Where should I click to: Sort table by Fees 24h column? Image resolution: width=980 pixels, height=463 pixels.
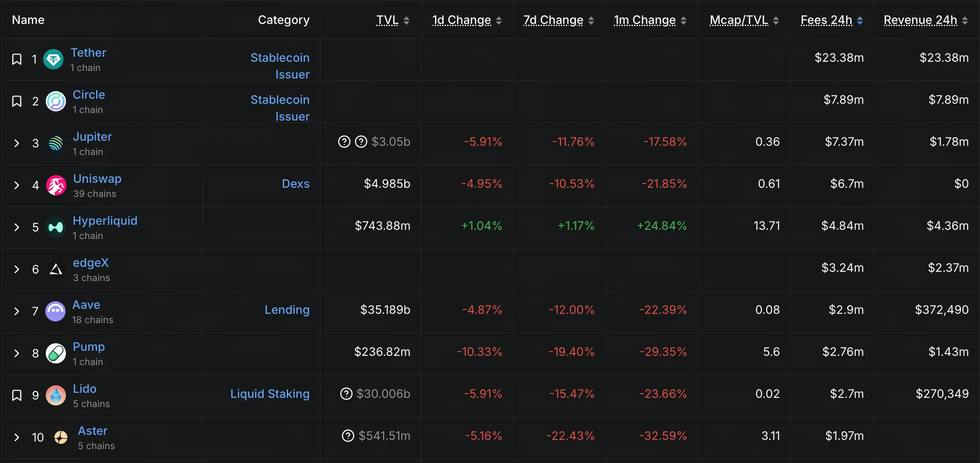(x=826, y=20)
